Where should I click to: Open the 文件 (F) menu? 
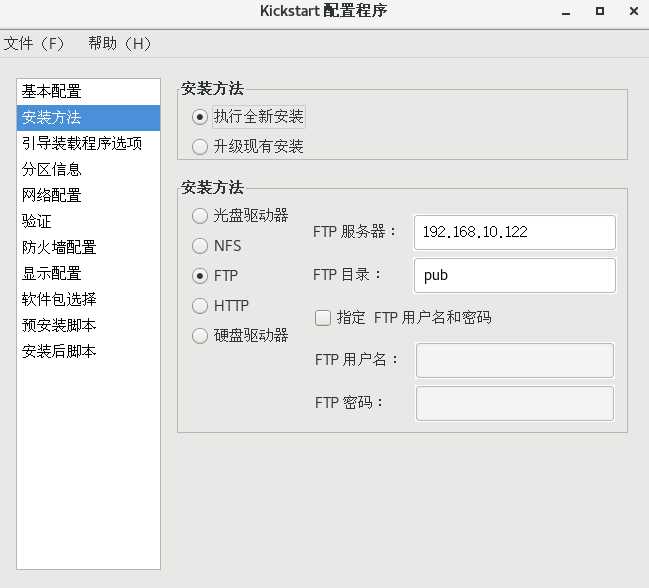point(34,43)
